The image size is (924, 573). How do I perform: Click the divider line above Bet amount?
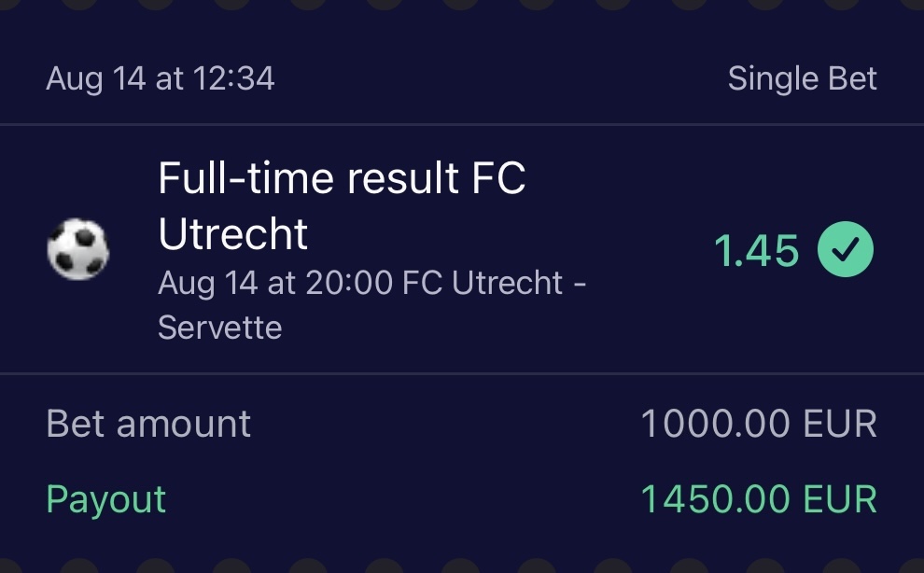(x=462, y=374)
